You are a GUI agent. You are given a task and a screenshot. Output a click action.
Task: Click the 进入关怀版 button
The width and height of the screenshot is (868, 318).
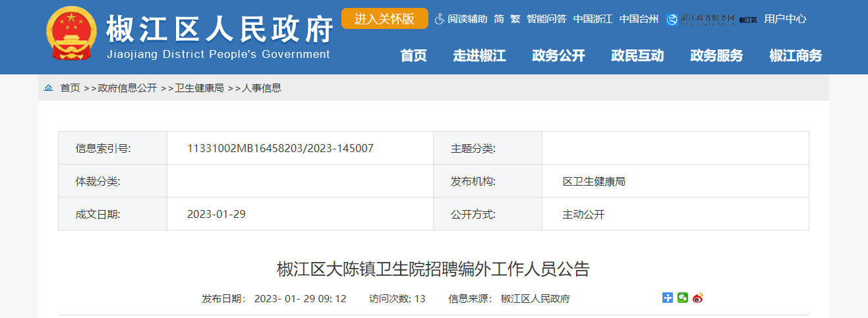pyautogui.click(x=385, y=18)
